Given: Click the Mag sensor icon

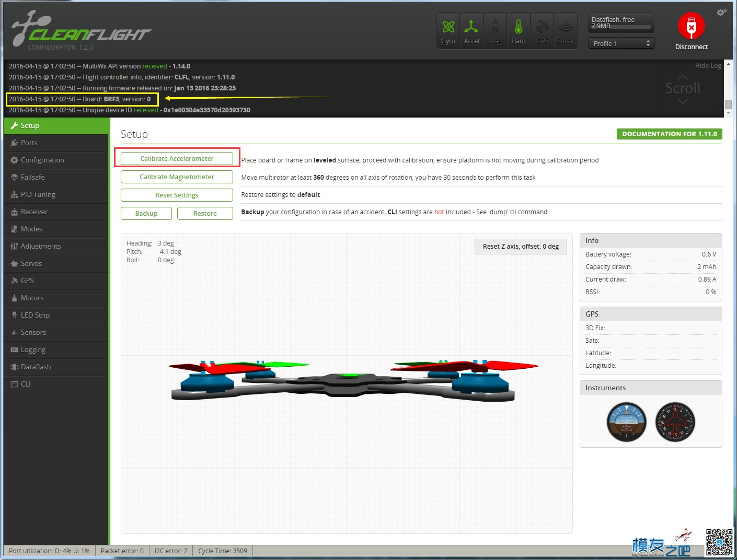Looking at the screenshot, I should click(x=495, y=31).
